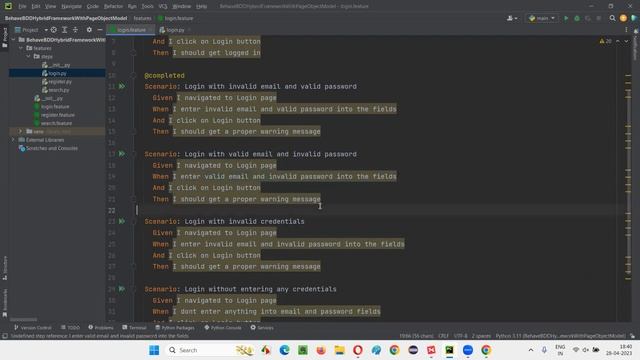Run scenario 'Login with invalid email and valid password'

pyautogui.click(x=122, y=87)
